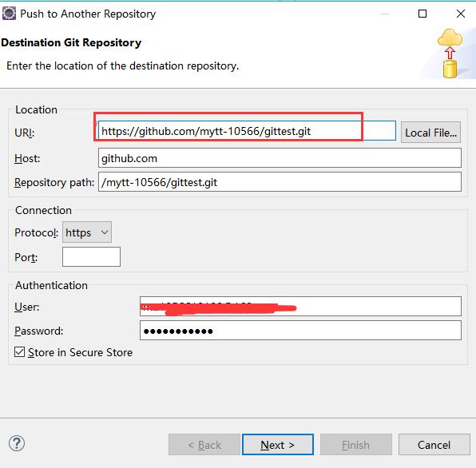Image resolution: width=476 pixels, height=468 pixels.
Task: Click the Eclipse icon in the title bar
Action: pyautogui.click(x=9, y=14)
